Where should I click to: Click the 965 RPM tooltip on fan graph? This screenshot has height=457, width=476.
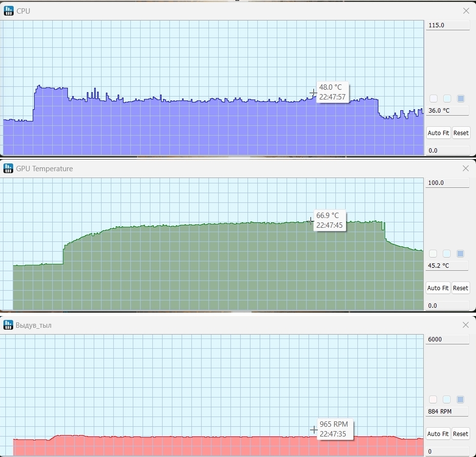tap(334, 429)
